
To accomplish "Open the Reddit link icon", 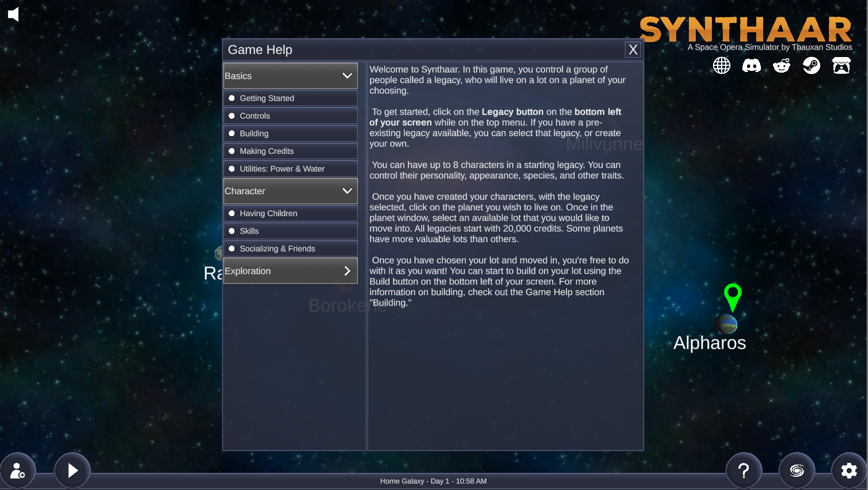I will (782, 66).
